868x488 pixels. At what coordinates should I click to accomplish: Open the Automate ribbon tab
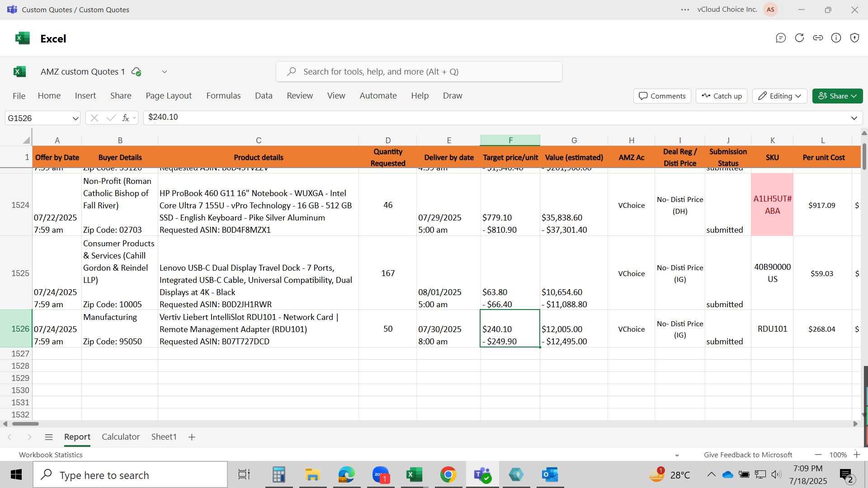[378, 96]
